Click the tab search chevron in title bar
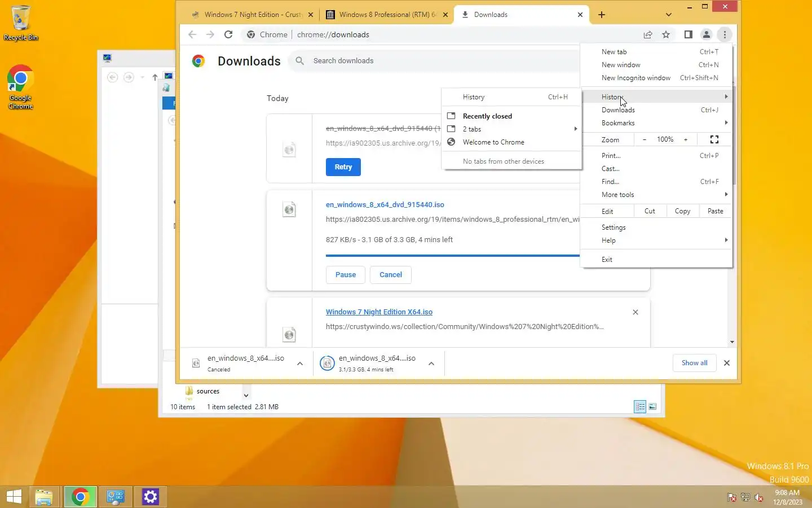This screenshot has height=508, width=812. pos(669,15)
